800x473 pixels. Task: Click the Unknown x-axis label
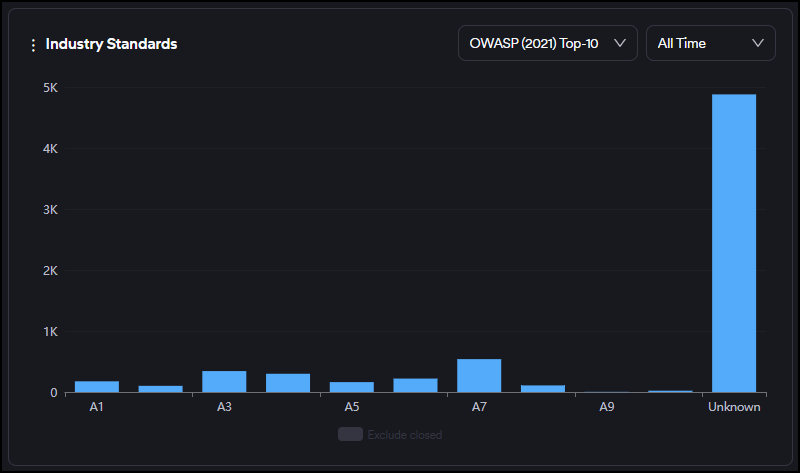[734, 407]
